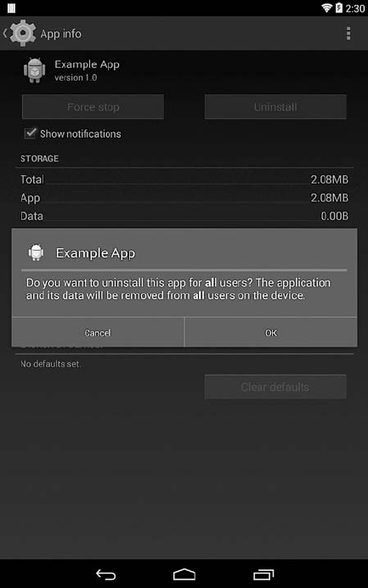The height and width of the screenshot is (588, 368).
Task: Confirm uninstall with the OK button
Action: pos(271,332)
